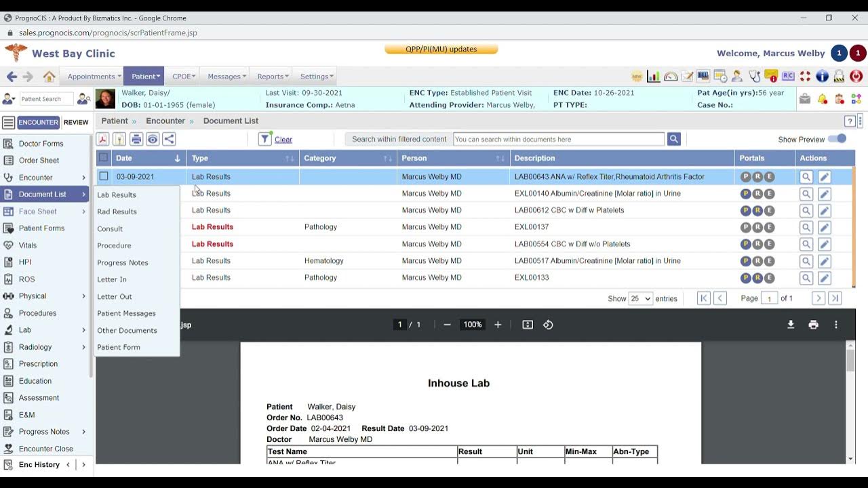This screenshot has width=868, height=488.
Task: Click the print icon in document toolbar
Action: [136, 139]
